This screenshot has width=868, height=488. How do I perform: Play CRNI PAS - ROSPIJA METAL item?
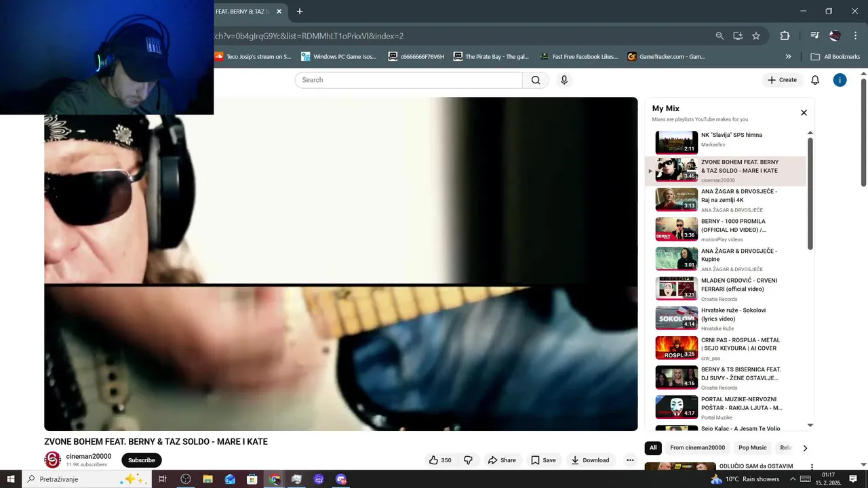tap(726, 348)
